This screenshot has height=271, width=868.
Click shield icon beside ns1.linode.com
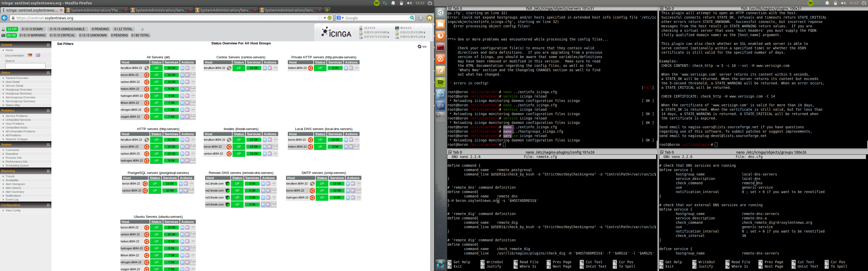(x=227, y=184)
